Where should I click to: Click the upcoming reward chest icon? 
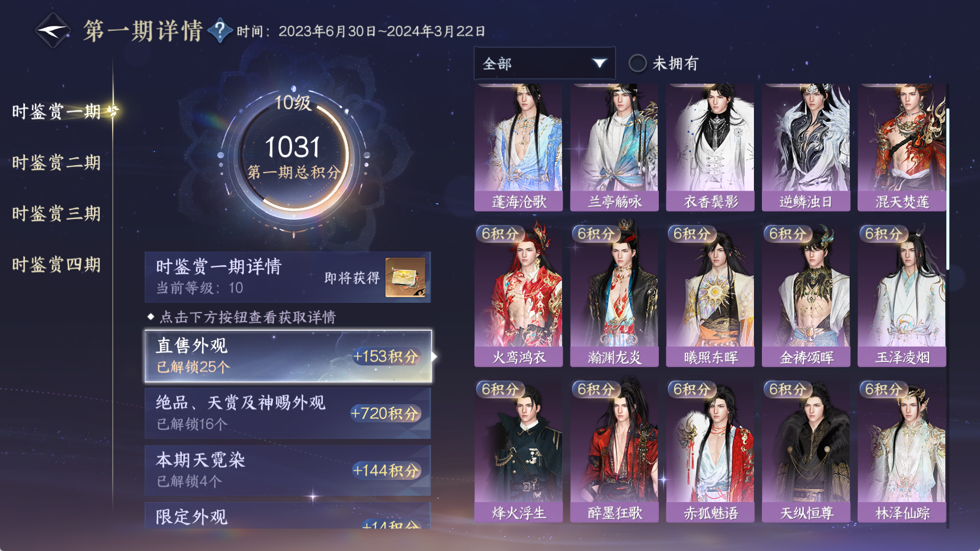405,277
